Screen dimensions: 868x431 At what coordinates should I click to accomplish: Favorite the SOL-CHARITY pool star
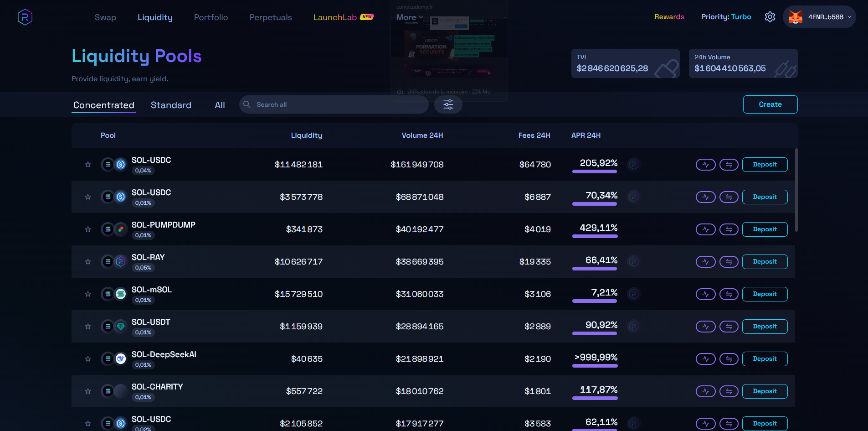[x=88, y=391]
